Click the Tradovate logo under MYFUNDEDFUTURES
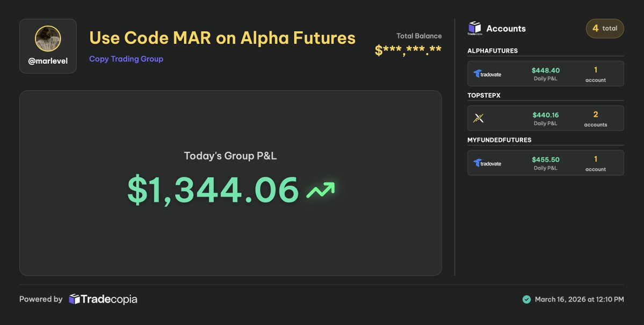This screenshot has height=325, width=644. 487,163
